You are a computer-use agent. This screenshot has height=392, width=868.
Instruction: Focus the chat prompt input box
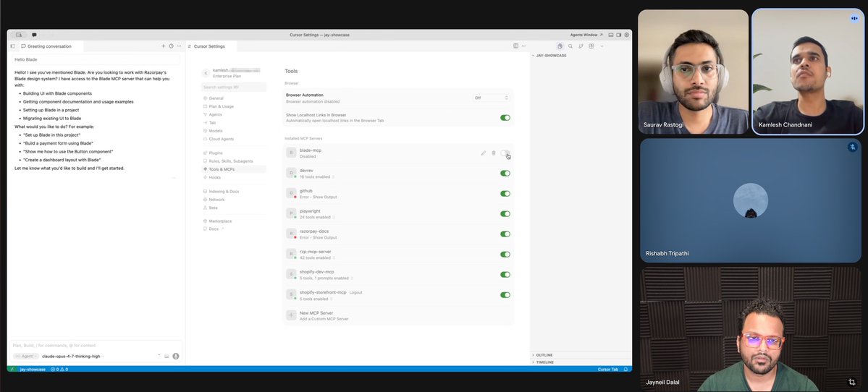tap(96, 346)
